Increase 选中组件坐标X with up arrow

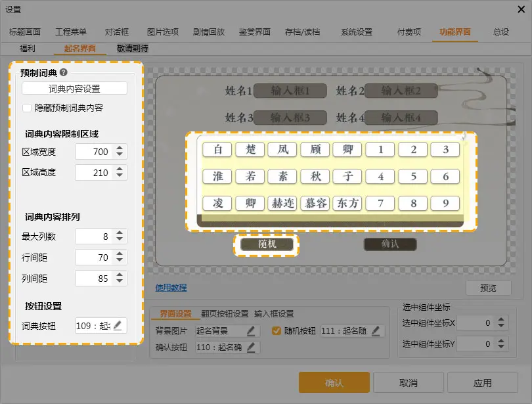(x=502, y=319)
